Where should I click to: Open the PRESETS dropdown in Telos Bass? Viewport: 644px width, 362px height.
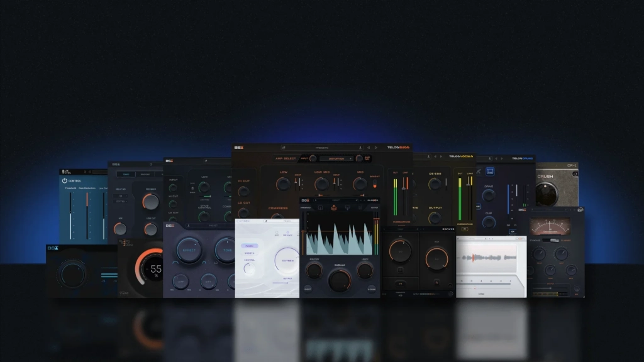[x=321, y=148]
